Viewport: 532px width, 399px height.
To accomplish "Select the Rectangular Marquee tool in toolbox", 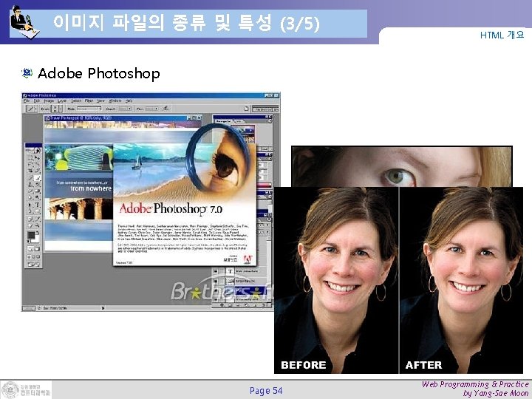I will [30, 157].
